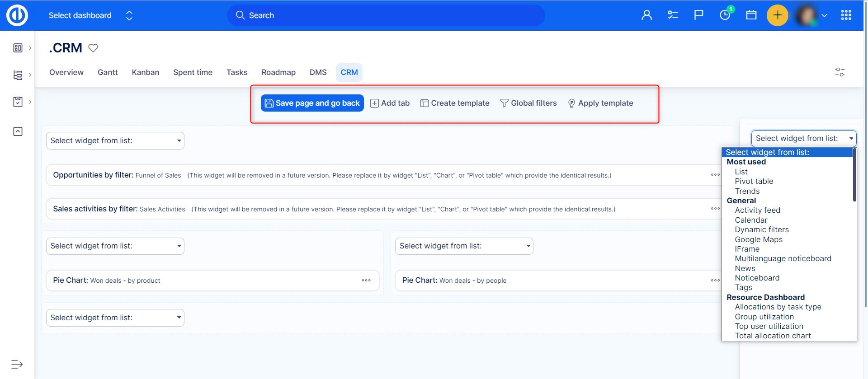Open the top-left Select widget dropdown
Screen dimensions: 868x379
[x=115, y=140]
